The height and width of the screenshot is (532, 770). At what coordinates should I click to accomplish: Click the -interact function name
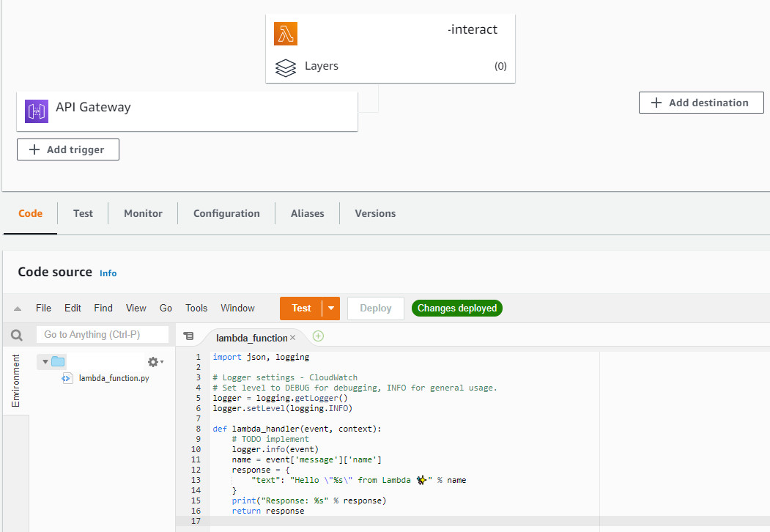pos(473,29)
